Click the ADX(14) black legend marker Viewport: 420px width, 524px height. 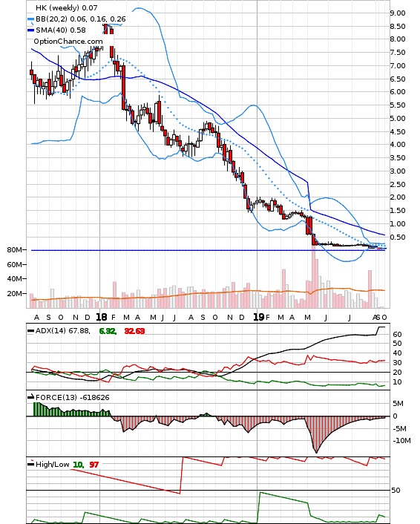point(30,331)
